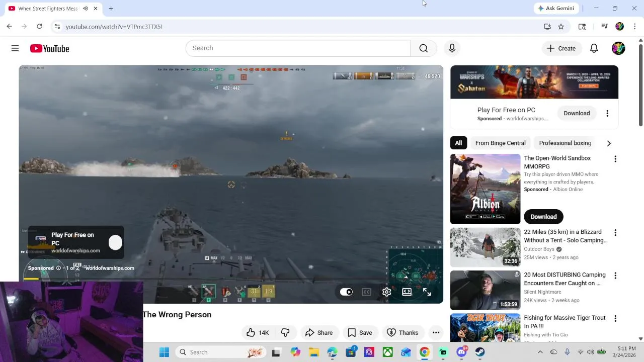The width and height of the screenshot is (644, 362).
Task: Open the Albion Online ad thumbnail
Action: [x=485, y=189]
